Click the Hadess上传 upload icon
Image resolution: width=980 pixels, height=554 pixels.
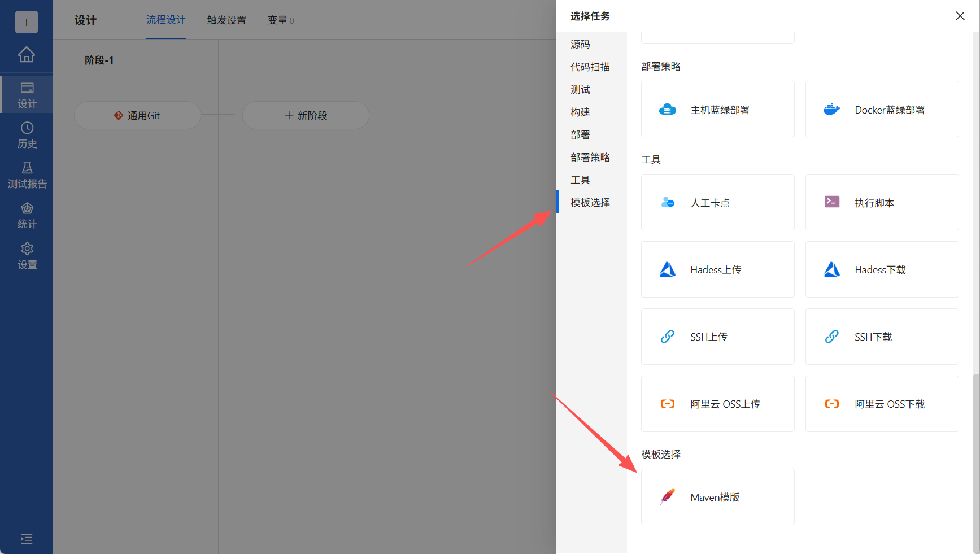(x=667, y=269)
